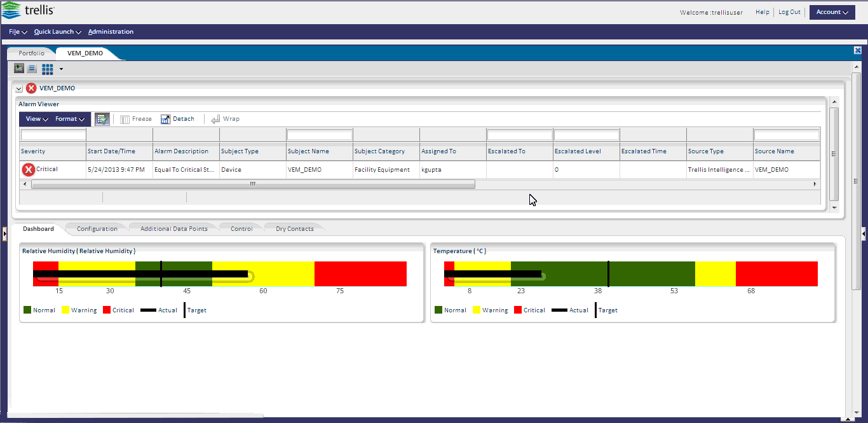Open the Format dropdown in Alarm Viewer
This screenshot has width=868, height=423.
pos(70,119)
